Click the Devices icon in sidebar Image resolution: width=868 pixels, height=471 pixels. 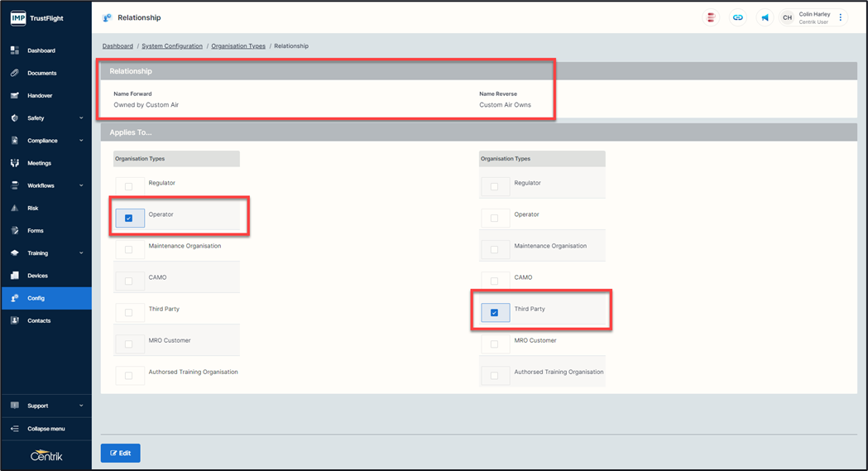tap(15, 276)
